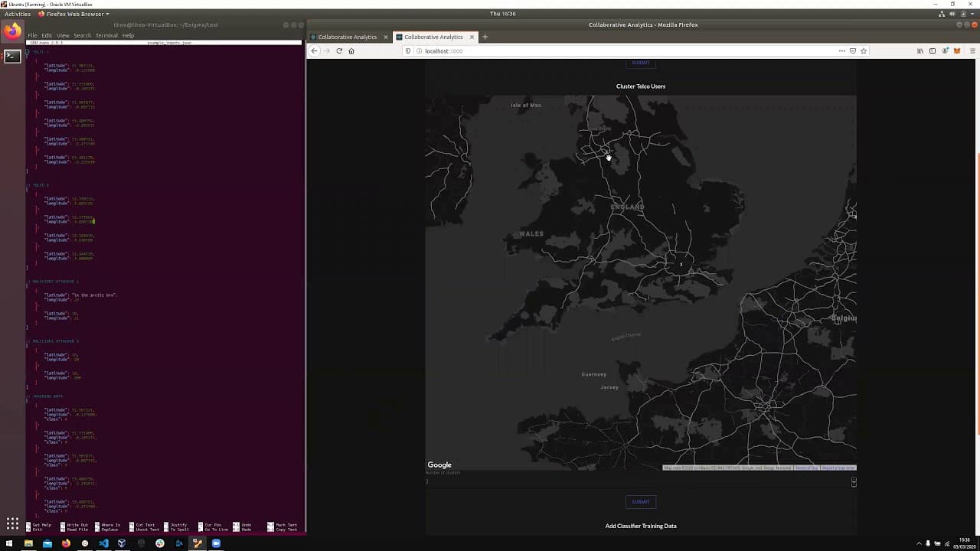Switch to the first Collaborative Analytics tab
Screen dimensions: 980x551
tap(348, 37)
